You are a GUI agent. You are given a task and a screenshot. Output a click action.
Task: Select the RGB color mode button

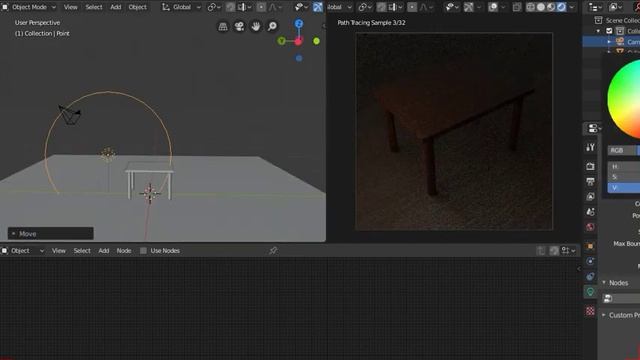621,150
